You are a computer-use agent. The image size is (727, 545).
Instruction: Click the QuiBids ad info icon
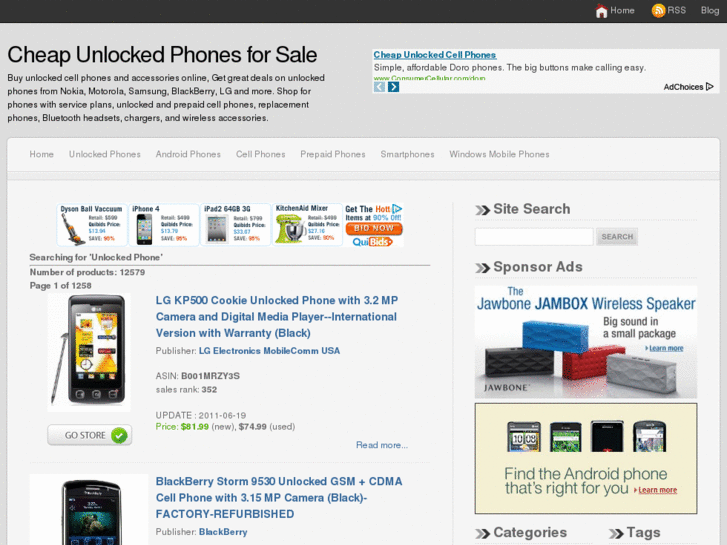[397, 209]
